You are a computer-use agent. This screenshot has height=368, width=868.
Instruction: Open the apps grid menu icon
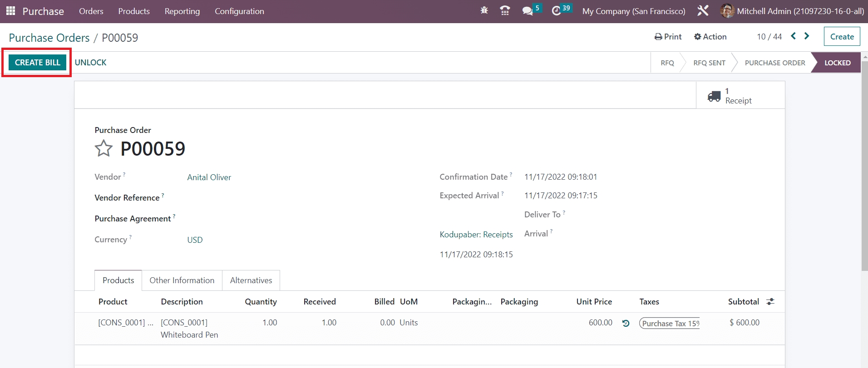(x=10, y=11)
